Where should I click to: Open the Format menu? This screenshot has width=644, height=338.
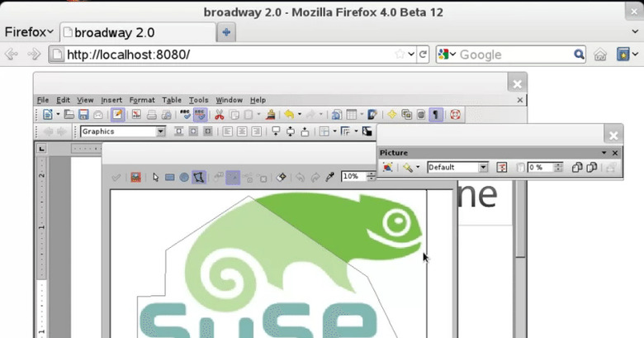coord(142,100)
